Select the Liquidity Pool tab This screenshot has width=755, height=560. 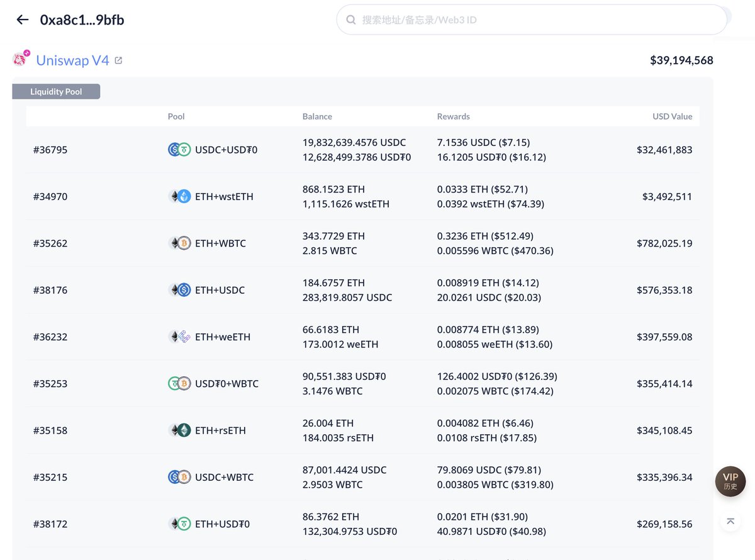point(56,91)
